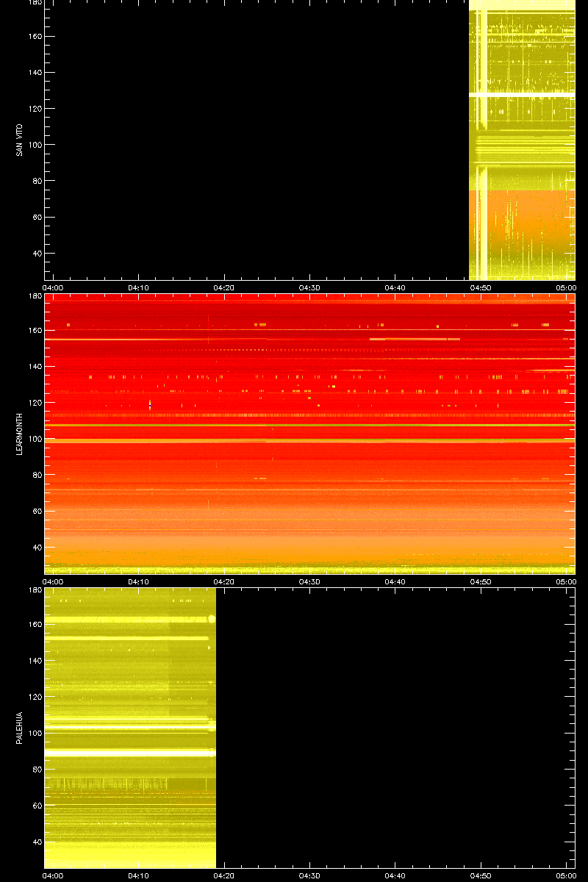The width and height of the screenshot is (588, 882).
Task: Click 04:10 under the San Vito plot
Action: tap(139, 287)
